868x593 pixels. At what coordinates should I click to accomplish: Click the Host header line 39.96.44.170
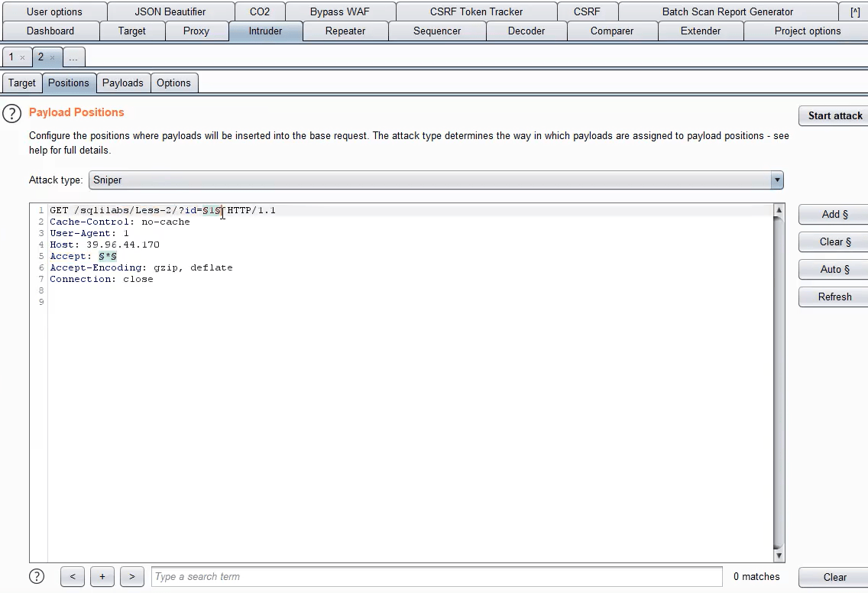105,245
